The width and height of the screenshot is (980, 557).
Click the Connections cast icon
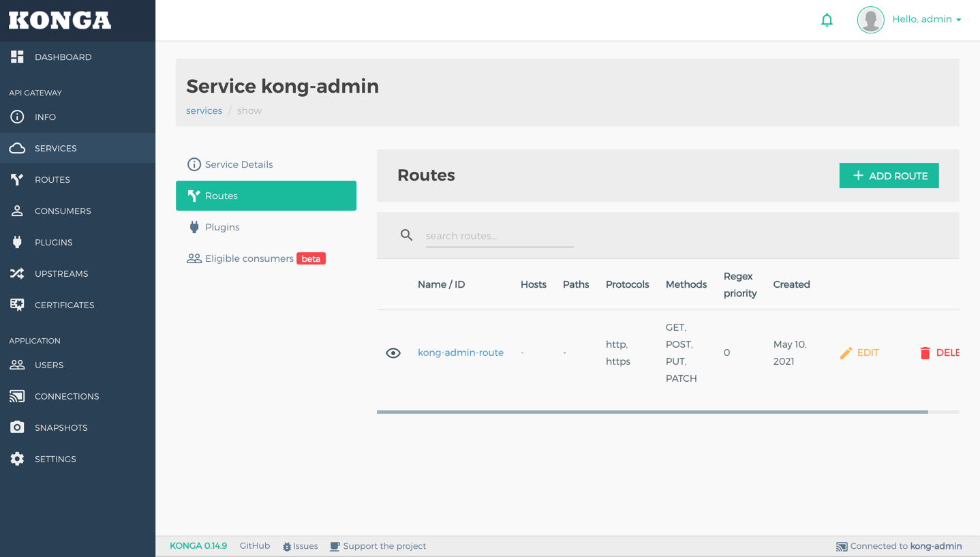17,397
